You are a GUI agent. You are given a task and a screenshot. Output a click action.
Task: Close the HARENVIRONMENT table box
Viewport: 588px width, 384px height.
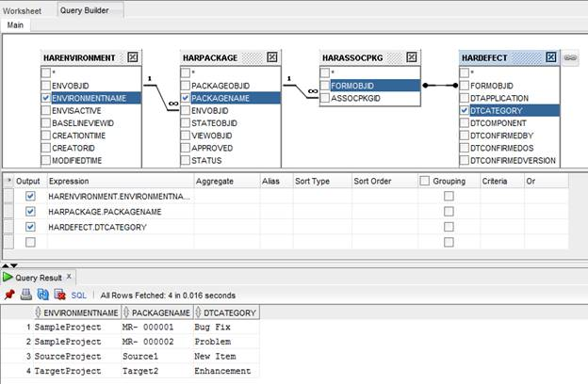[133, 57]
